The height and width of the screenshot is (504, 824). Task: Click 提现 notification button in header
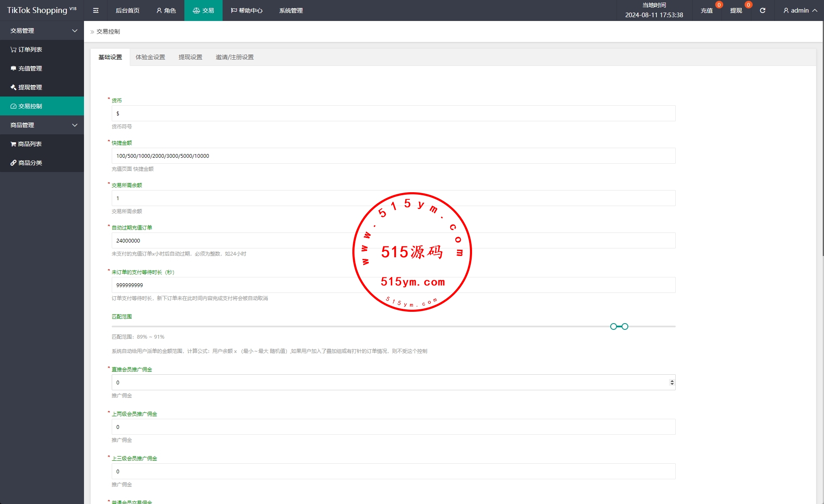coord(736,10)
